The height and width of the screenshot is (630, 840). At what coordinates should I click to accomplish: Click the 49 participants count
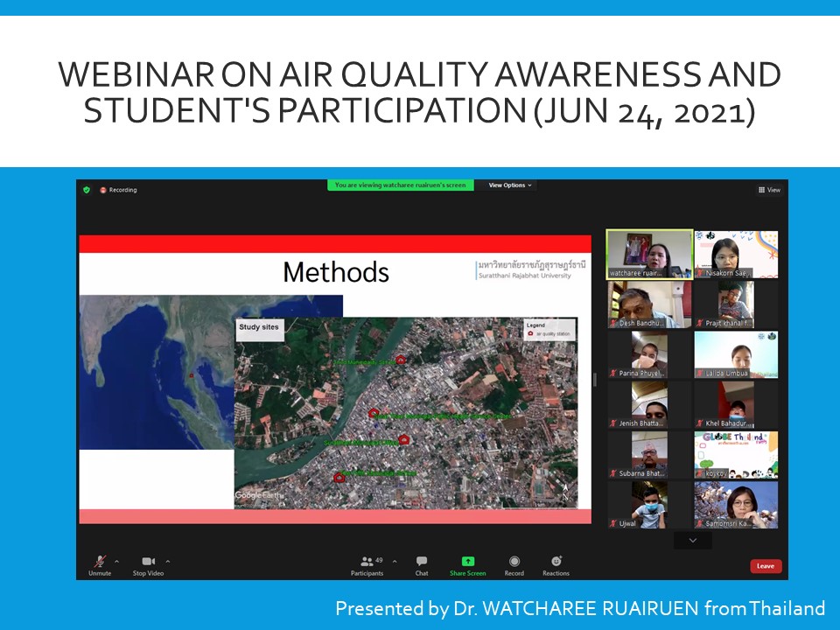tap(379, 560)
